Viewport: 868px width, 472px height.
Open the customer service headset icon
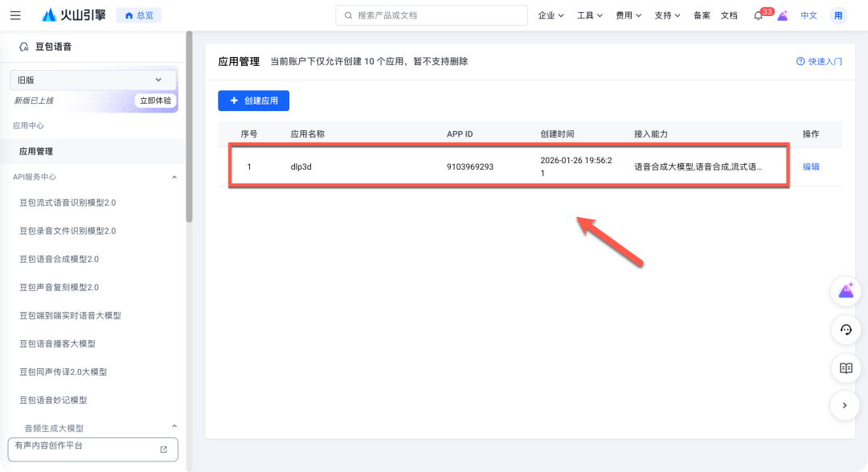click(x=845, y=330)
